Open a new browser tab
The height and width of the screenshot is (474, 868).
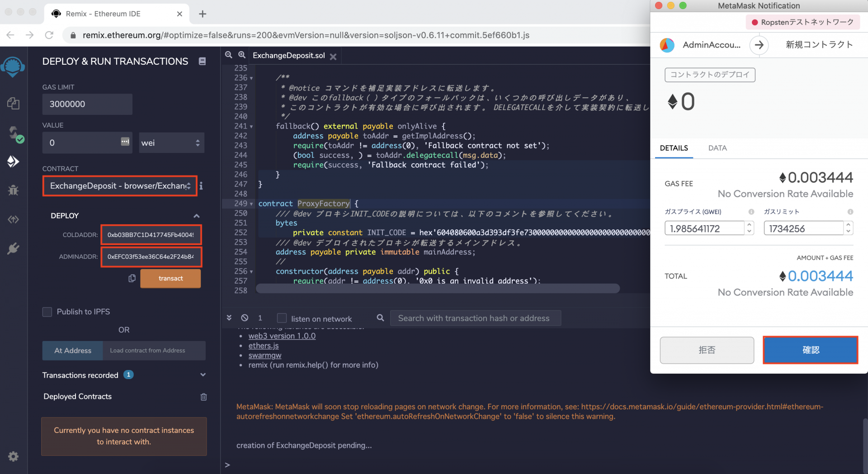203,14
